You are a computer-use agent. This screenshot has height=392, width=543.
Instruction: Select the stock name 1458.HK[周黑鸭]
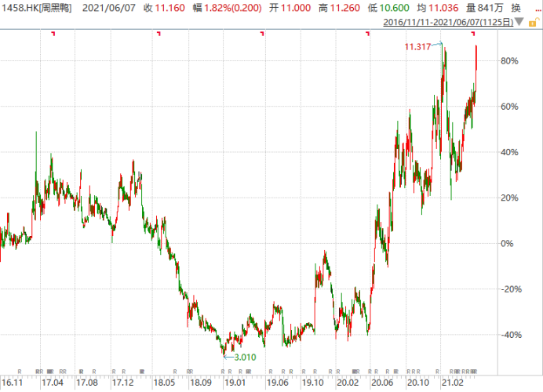(x=37, y=8)
